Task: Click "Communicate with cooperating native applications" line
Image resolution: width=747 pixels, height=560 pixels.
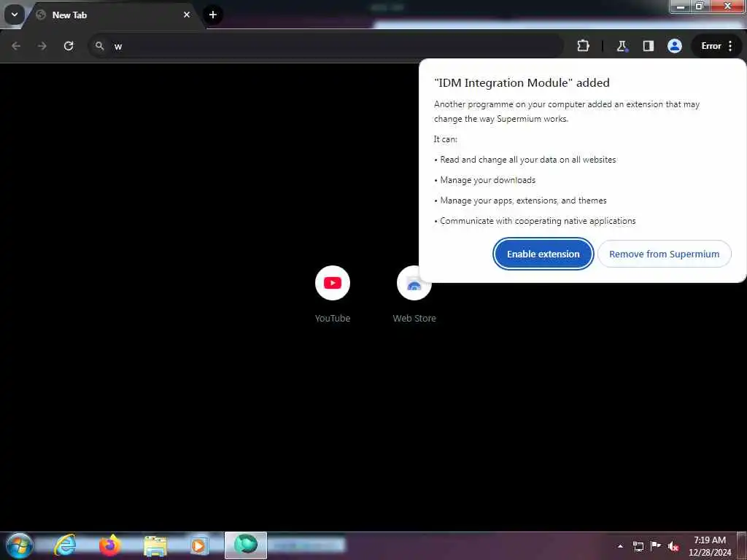Action: pos(538,221)
